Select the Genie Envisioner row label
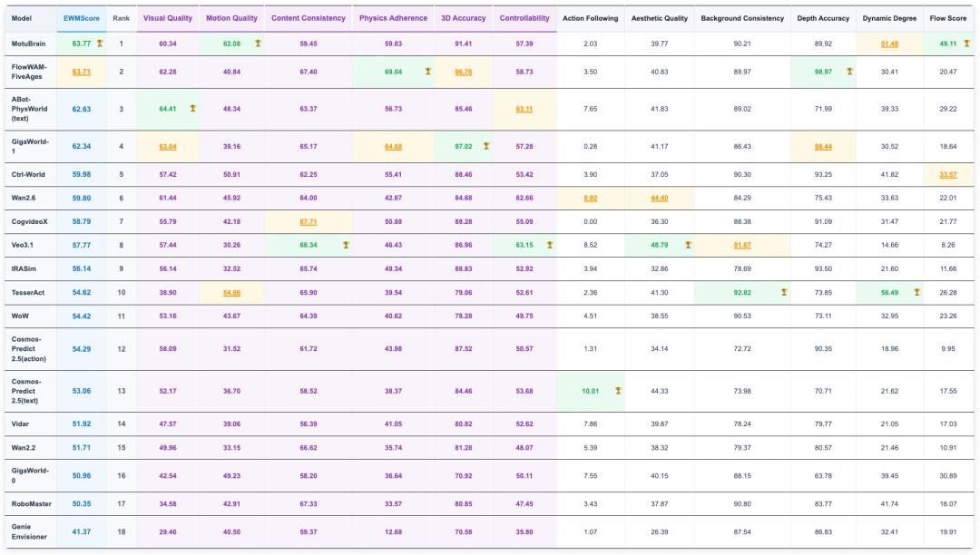Image resolution: width=980 pixels, height=555 pixels. pos(28,531)
